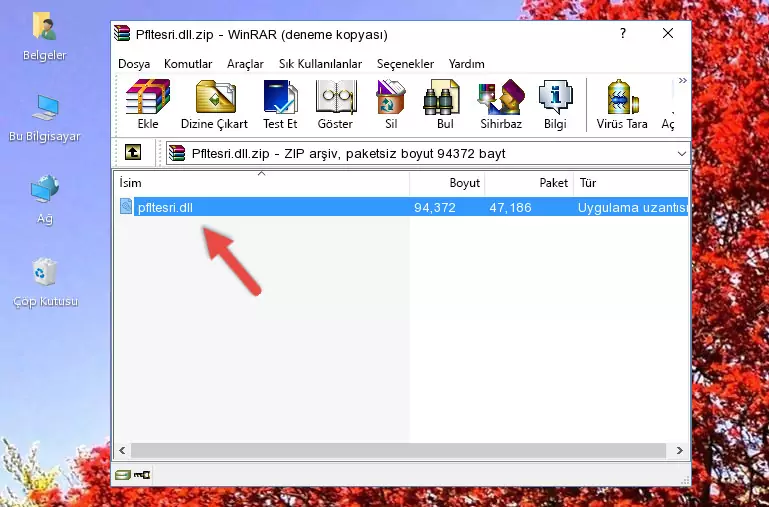Click the horizontal scrollbar left arrow
The height and width of the screenshot is (507, 769).
122,450
